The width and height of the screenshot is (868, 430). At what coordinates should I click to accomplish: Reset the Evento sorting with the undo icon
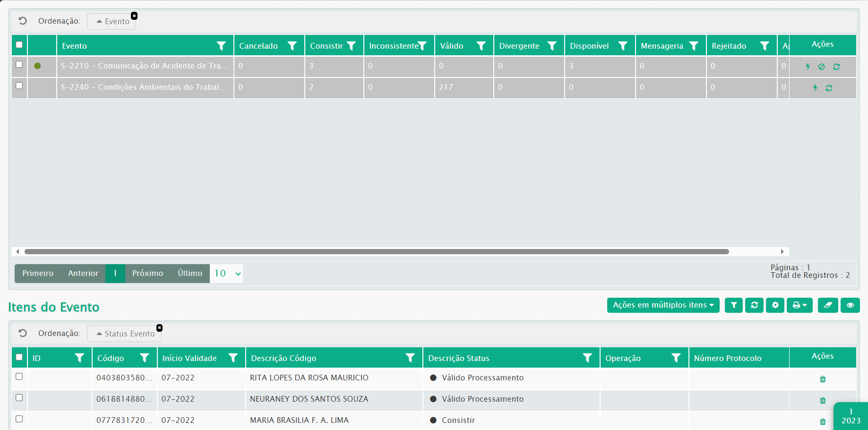coord(23,21)
